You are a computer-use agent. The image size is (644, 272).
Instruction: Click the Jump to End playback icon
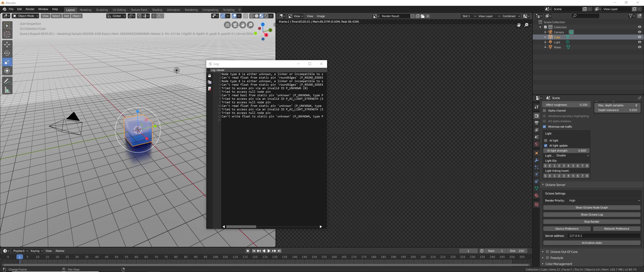point(279,251)
